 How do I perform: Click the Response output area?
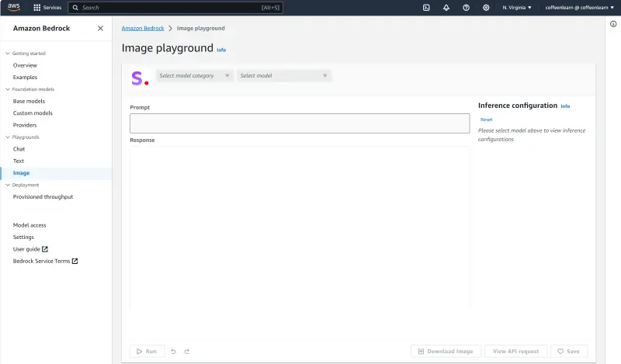pos(300,228)
